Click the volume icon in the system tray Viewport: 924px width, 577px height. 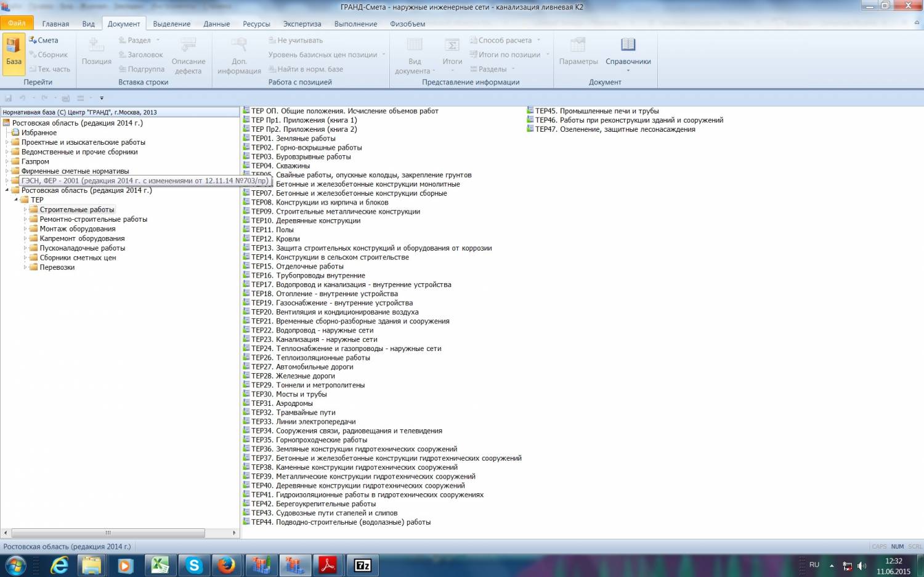click(862, 566)
